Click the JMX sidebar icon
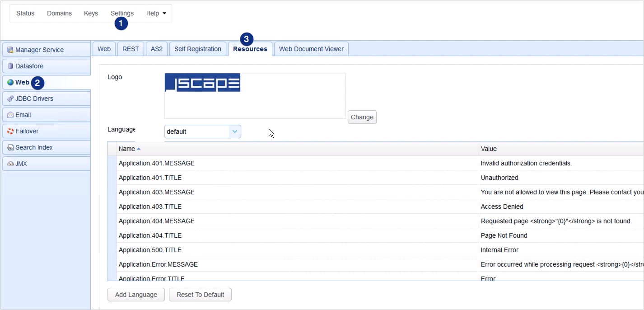This screenshot has height=310, width=644. 10,164
